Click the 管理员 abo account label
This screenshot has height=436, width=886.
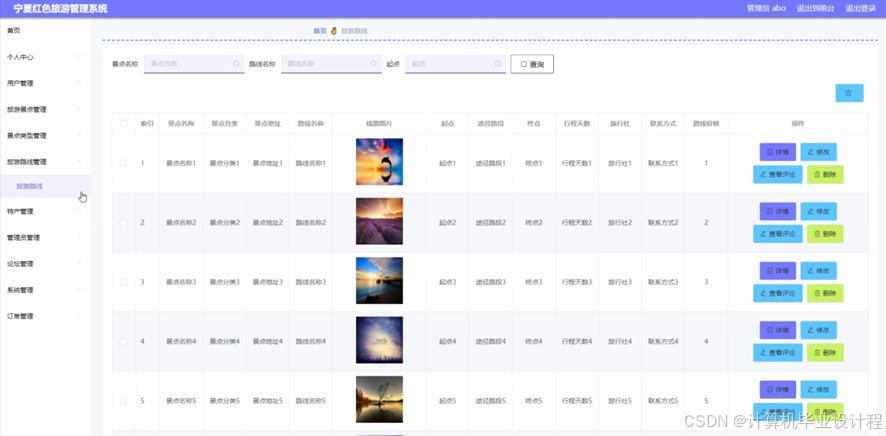coord(766,8)
